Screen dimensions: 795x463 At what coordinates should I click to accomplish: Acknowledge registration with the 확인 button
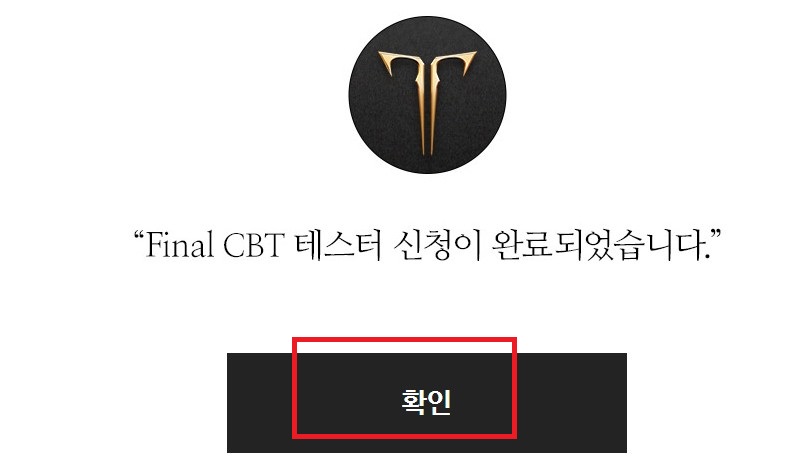click(x=426, y=403)
